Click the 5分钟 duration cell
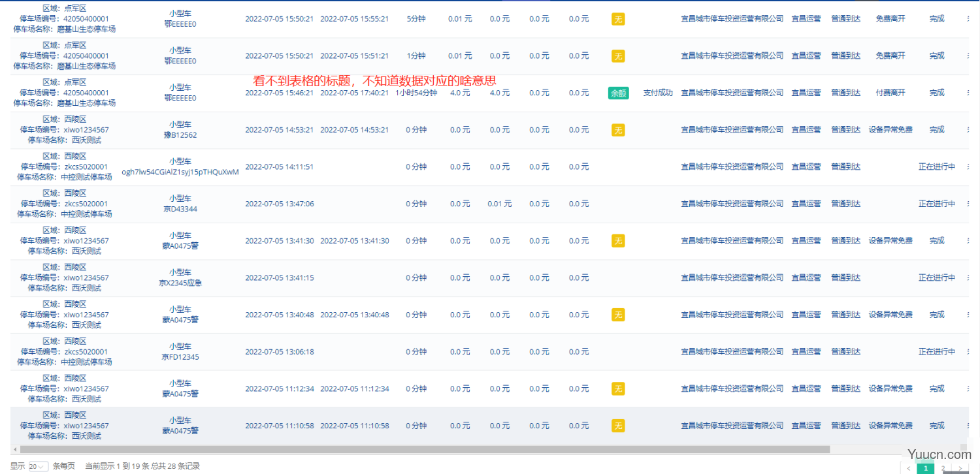This screenshot has height=474, width=980. click(x=416, y=19)
